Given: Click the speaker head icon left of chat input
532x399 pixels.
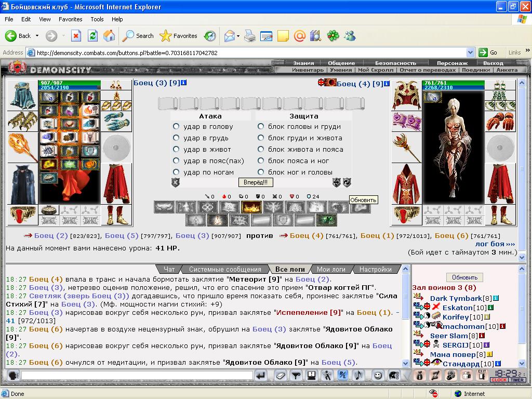Looking at the screenshot, I should click(13, 376).
